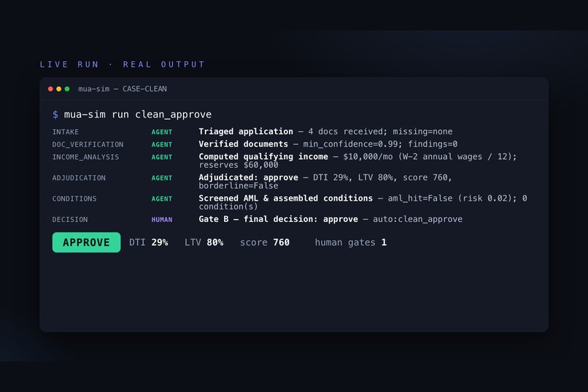Viewport: 588px width, 392px height.
Task: Click the window title mua-sim — CASE-CLEAN
Action: pyautogui.click(x=123, y=89)
